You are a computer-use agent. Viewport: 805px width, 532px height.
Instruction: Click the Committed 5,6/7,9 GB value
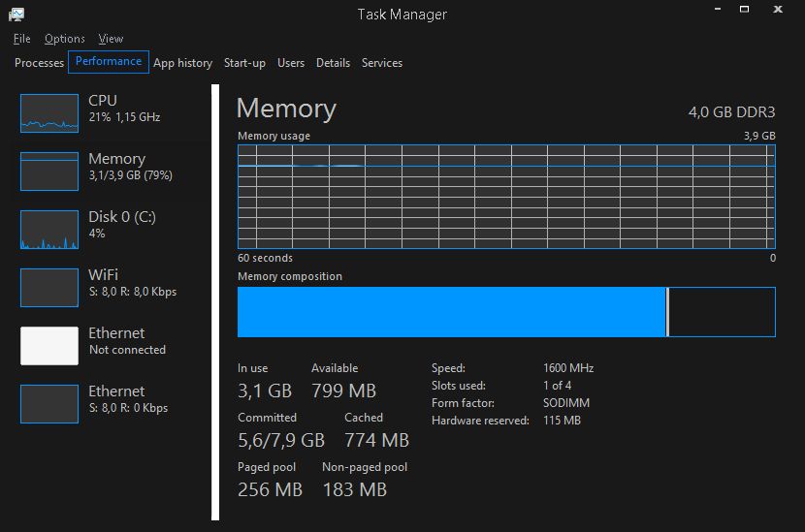[281, 440]
